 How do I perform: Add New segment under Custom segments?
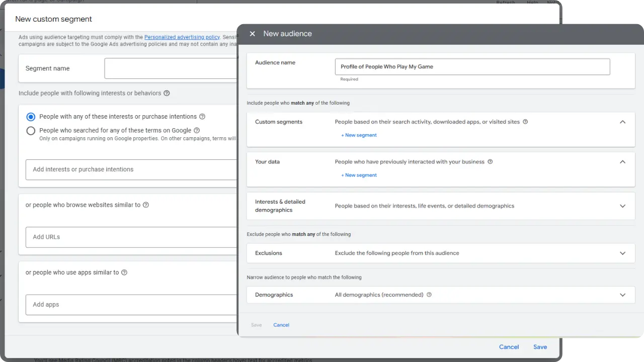(x=359, y=135)
